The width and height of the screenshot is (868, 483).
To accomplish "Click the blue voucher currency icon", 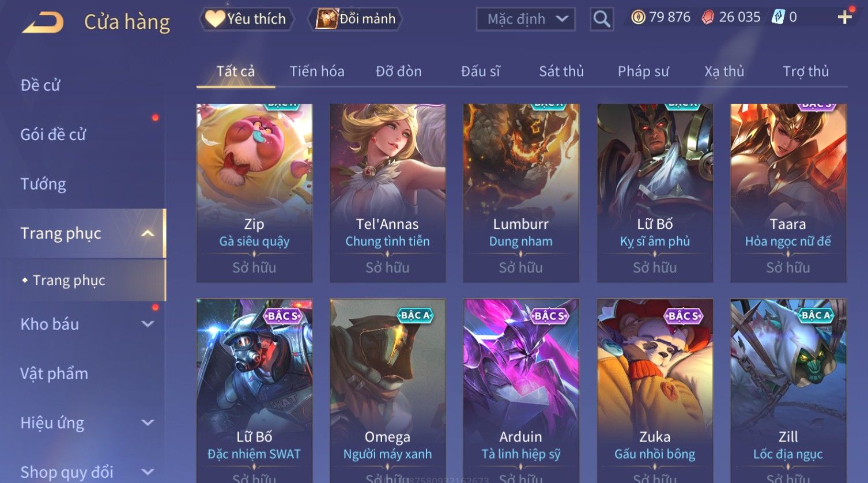I will pos(778,17).
